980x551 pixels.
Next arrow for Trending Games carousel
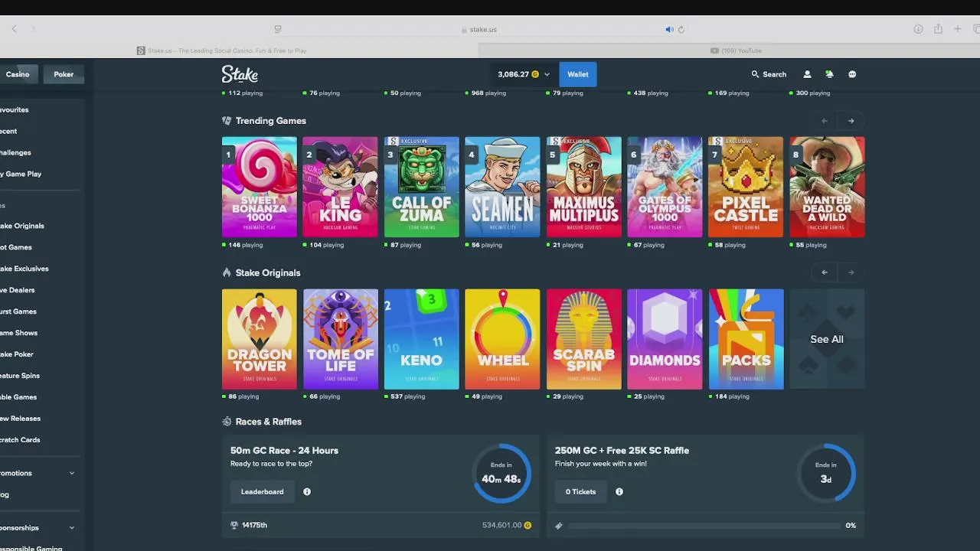(851, 121)
